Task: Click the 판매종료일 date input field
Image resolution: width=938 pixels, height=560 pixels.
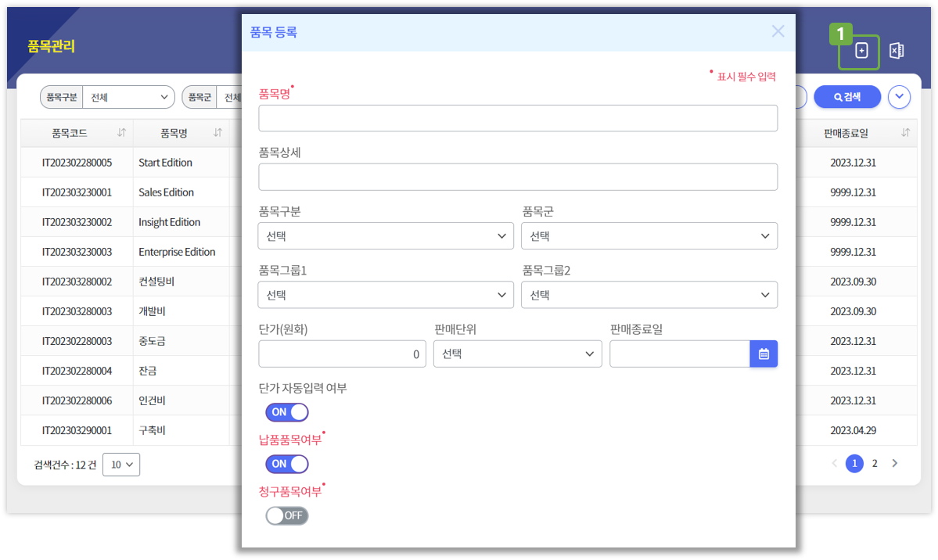Action: 680,354
